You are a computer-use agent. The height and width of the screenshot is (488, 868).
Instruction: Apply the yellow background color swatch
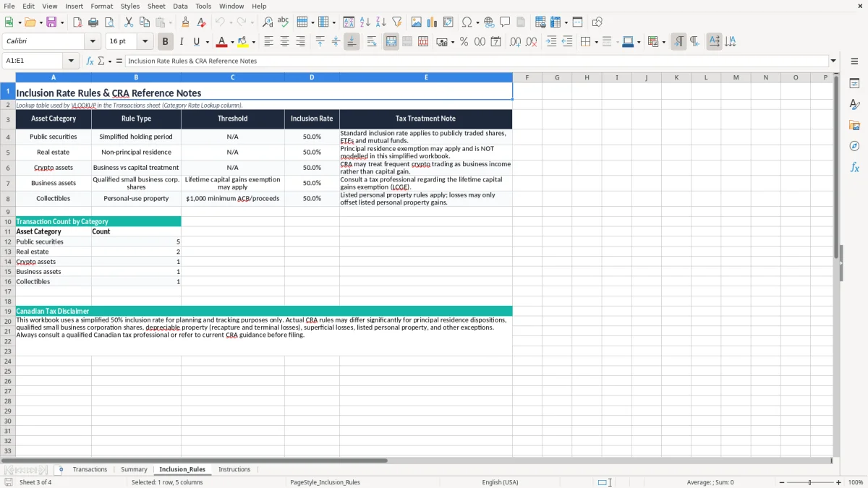pyautogui.click(x=244, y=42)
